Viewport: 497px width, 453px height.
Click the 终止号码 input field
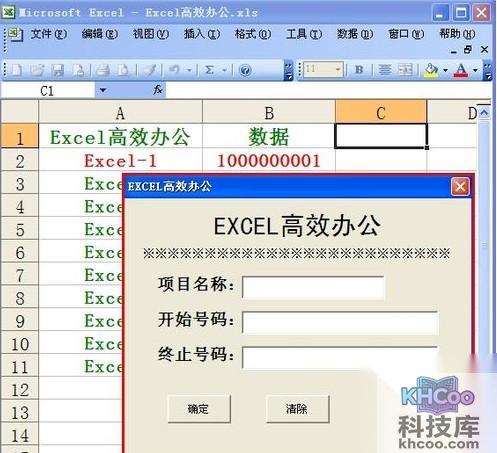pos(340,357)
